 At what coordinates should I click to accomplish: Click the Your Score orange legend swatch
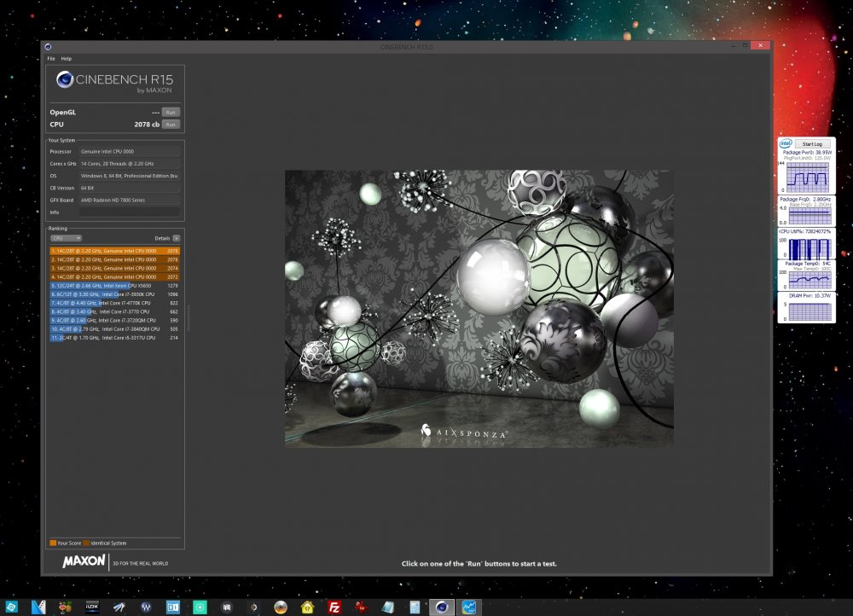[x=53, y=543]
